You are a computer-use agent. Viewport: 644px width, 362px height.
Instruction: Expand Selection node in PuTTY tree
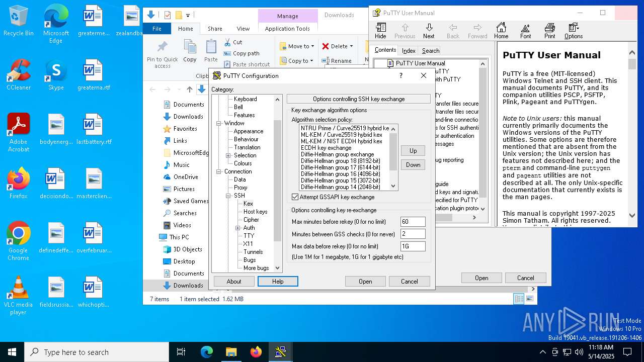point(228,155)
